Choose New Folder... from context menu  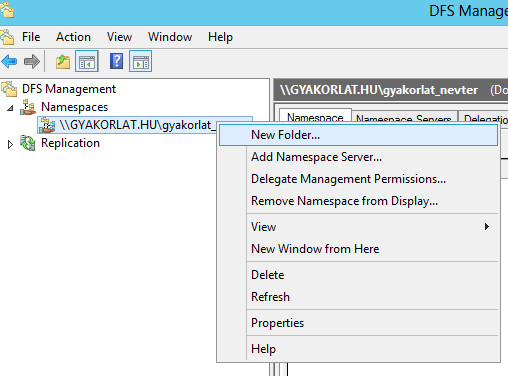358,135
